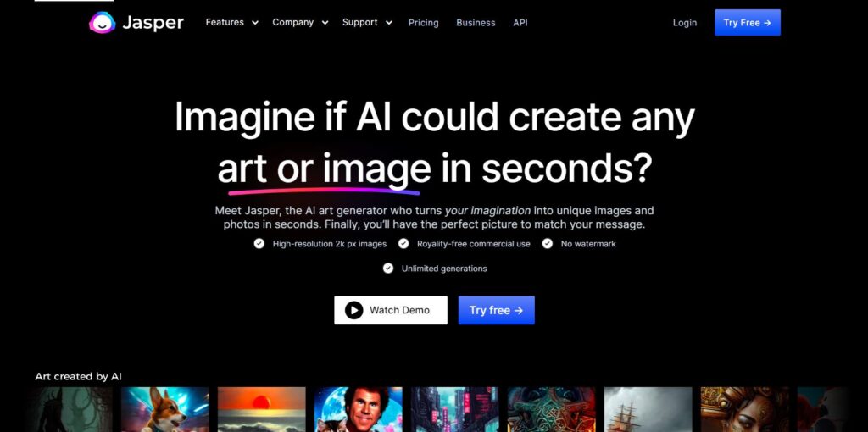Open the corgi dog AI art thumbnail
The width and height of the screenshot is (868, 432).
165,409
